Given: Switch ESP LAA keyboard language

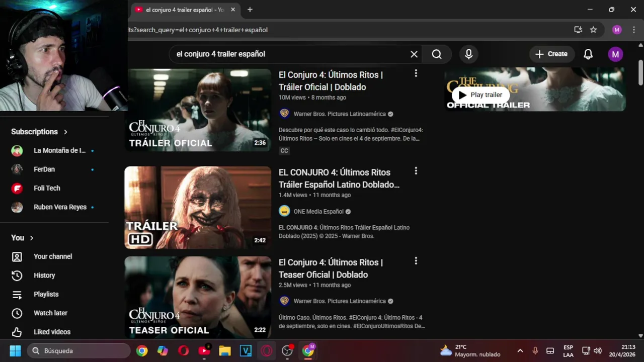Looking at the screenshot, I should [x=568, y=351].
